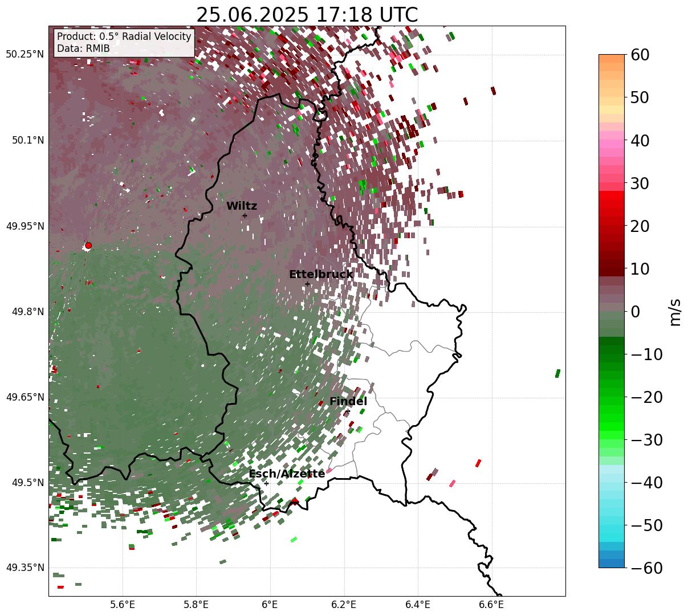This screenshot has width=688, height=616.
Task: Pick the bright red 25 m/s colorbar band
Action: pos(612,203)
